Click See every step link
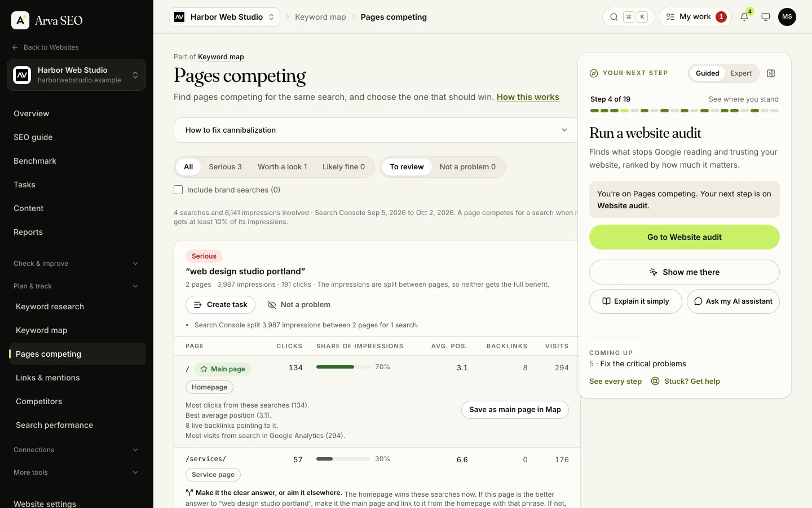 (615, 381)
